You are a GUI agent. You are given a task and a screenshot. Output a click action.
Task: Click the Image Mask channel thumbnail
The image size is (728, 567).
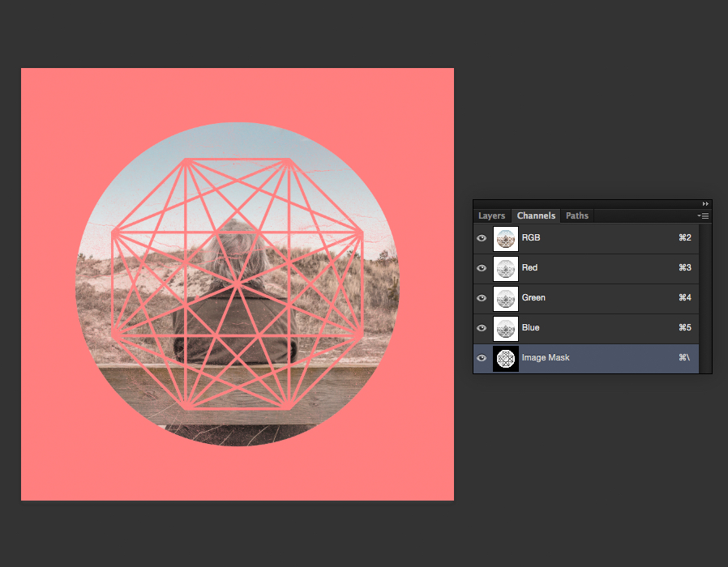506,359
